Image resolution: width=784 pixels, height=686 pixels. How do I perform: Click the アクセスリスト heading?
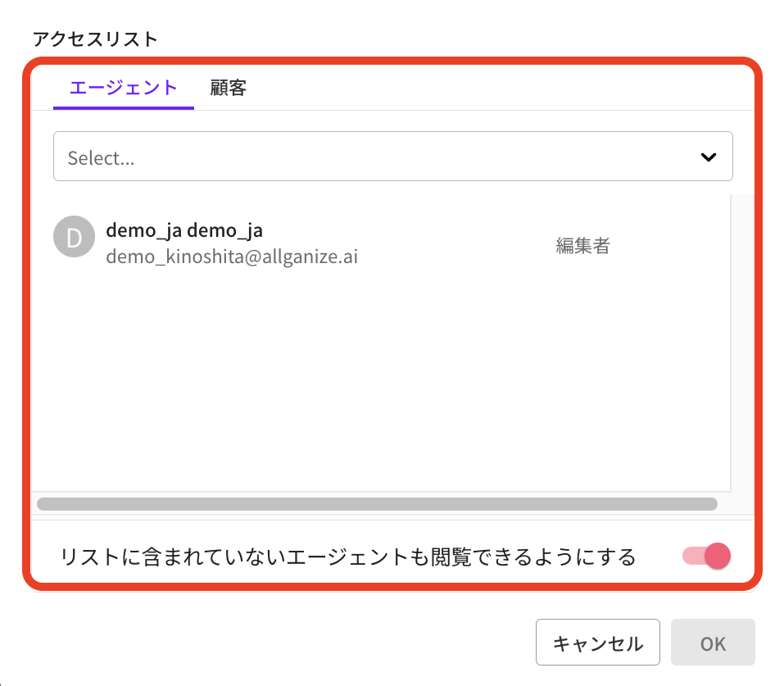click(94, 39)
